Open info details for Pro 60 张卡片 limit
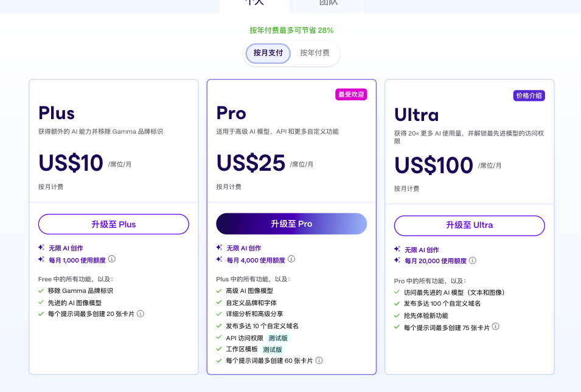The height and width of the screenshot is (392, 581). pyautogui.click(x=319, y=360)
